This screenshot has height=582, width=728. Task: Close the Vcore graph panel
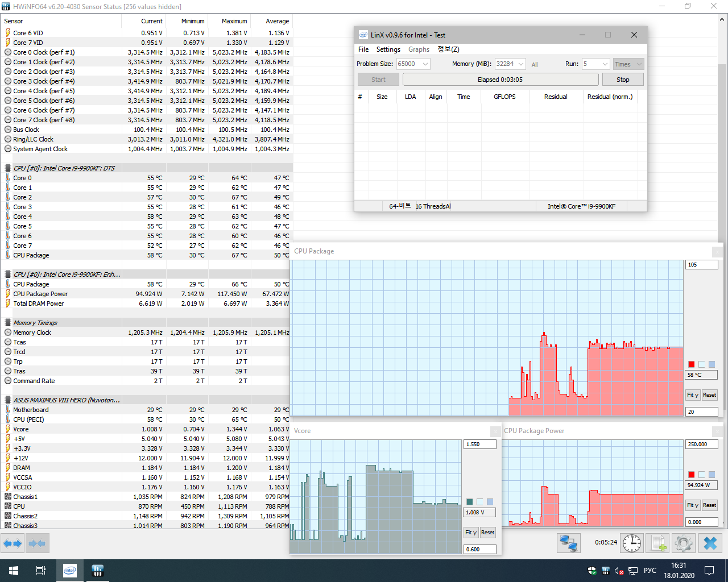click(495, 431)
